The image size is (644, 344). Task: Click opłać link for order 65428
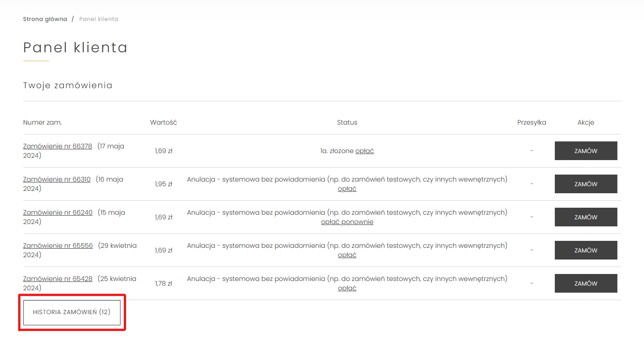347,288
